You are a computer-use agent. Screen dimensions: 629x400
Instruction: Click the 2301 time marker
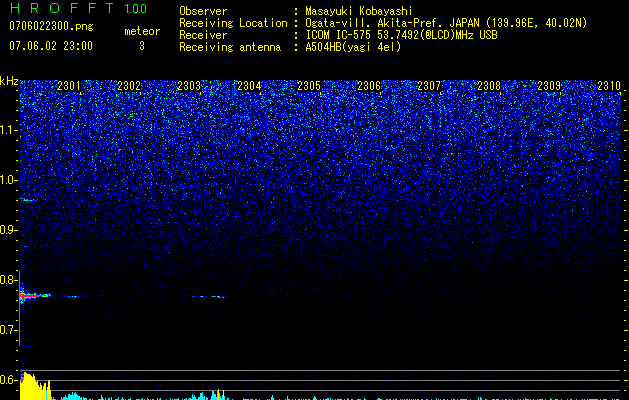coord(69,86)
